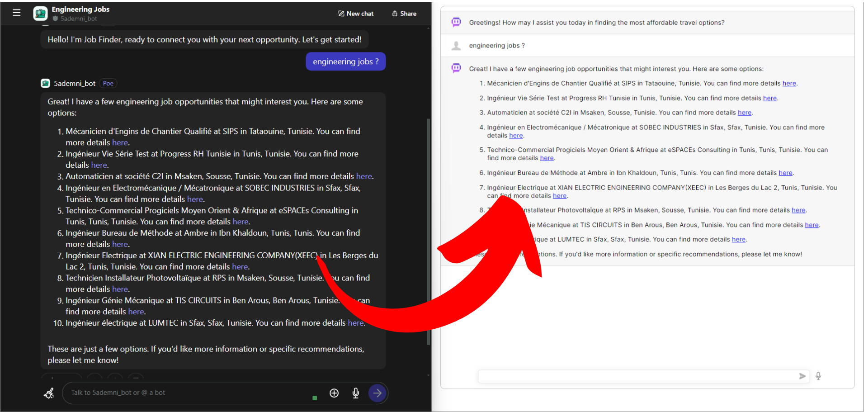Attach a file with the plus icon in Poe

tap(334, 393)
